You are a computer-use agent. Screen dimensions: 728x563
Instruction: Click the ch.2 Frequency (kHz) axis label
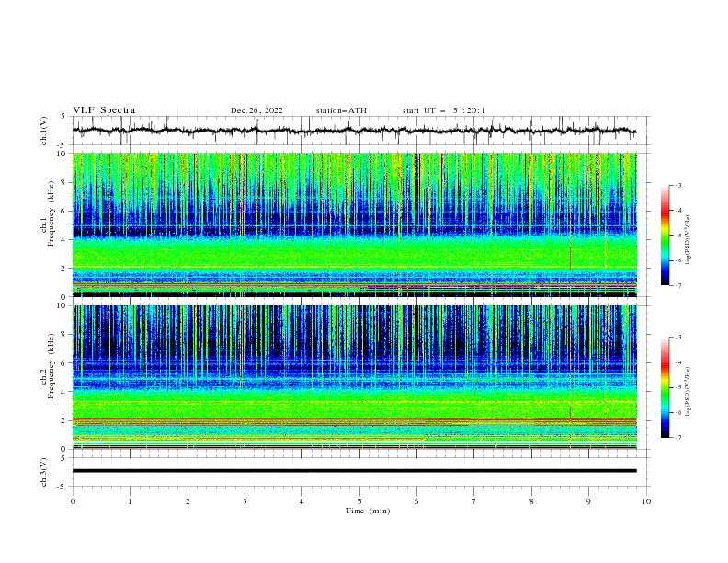48,366
